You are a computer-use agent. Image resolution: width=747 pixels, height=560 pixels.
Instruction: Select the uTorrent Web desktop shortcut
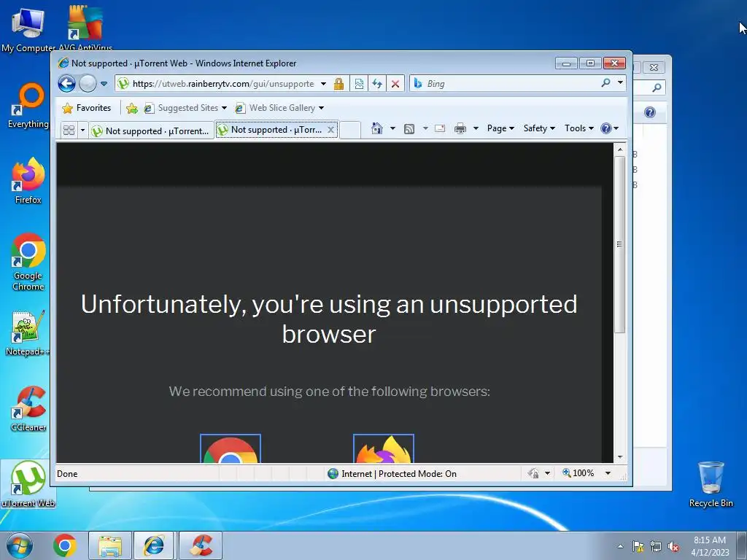[28, 484]
